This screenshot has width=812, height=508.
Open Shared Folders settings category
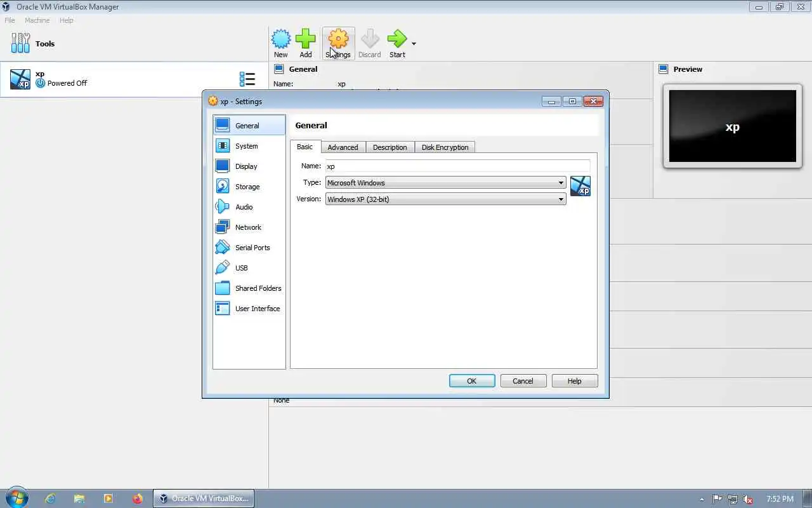pyautogui.click(x=249, y=288)
